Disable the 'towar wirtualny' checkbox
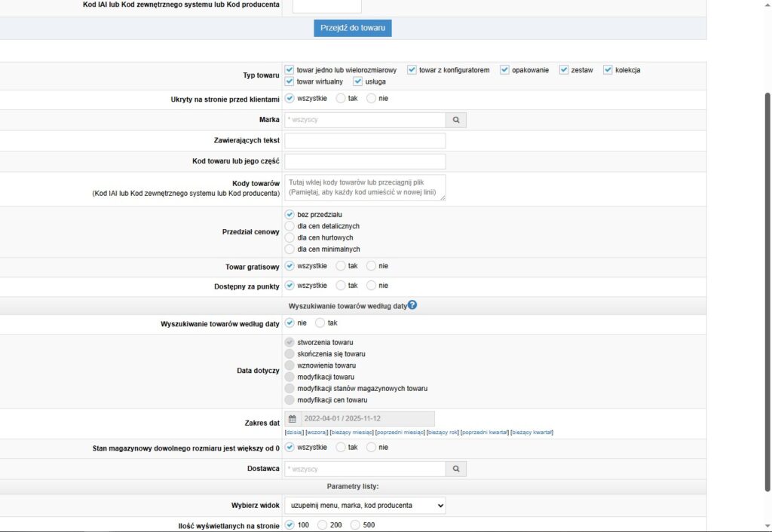 [289, 81]
